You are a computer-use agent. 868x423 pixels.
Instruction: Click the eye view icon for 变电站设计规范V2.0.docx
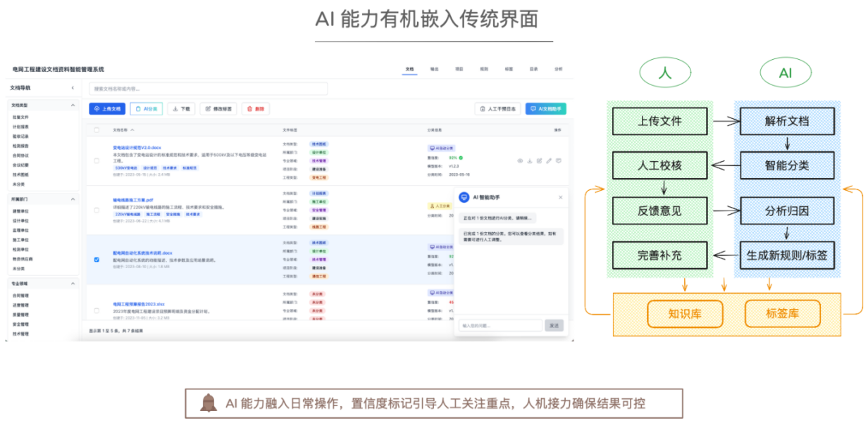click(521, 160)
